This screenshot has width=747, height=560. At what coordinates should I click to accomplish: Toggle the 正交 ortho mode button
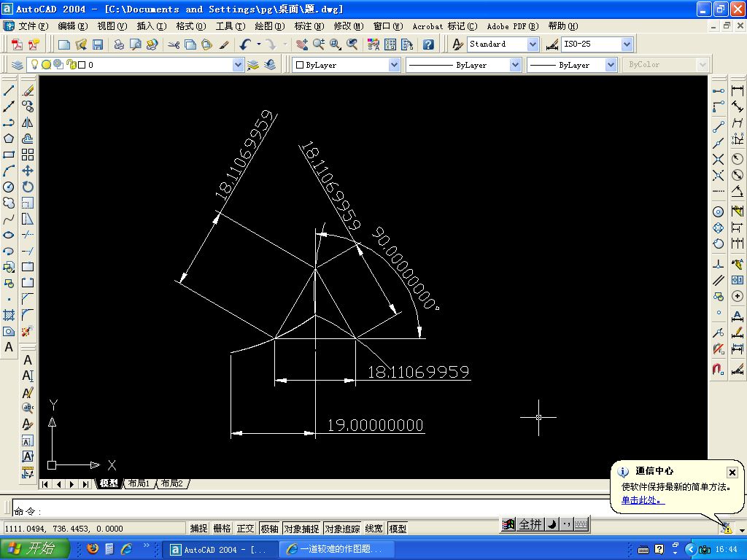tap(245, 529)
